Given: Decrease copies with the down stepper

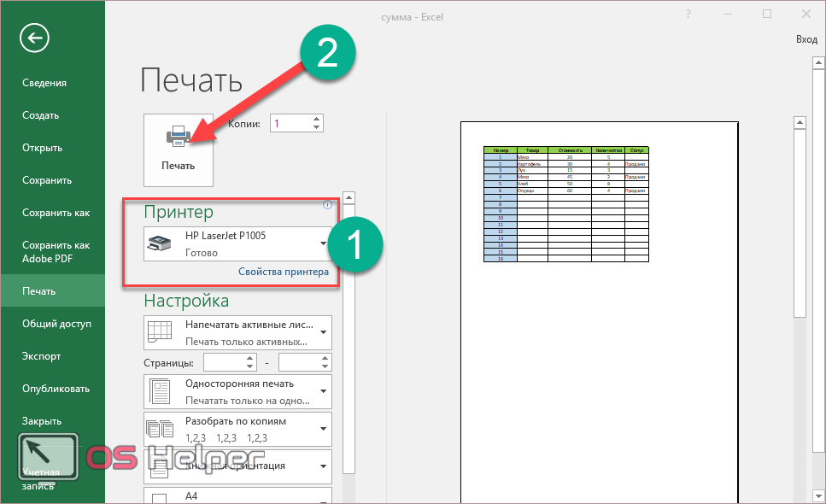Looking at the screenshot, I should (316, 128).
